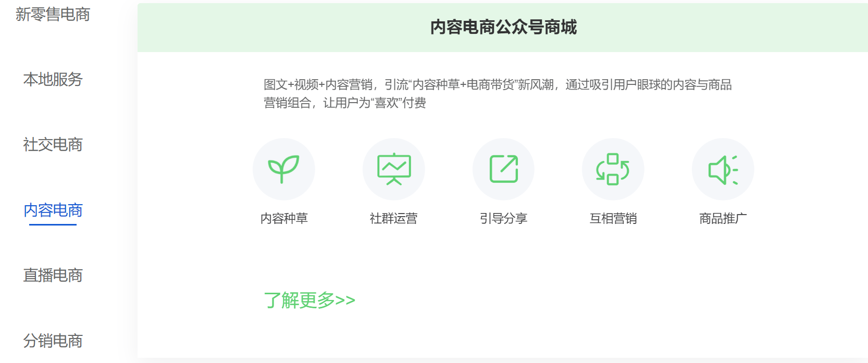Select the active 内容电商 tab

click(x=53, y=210)
